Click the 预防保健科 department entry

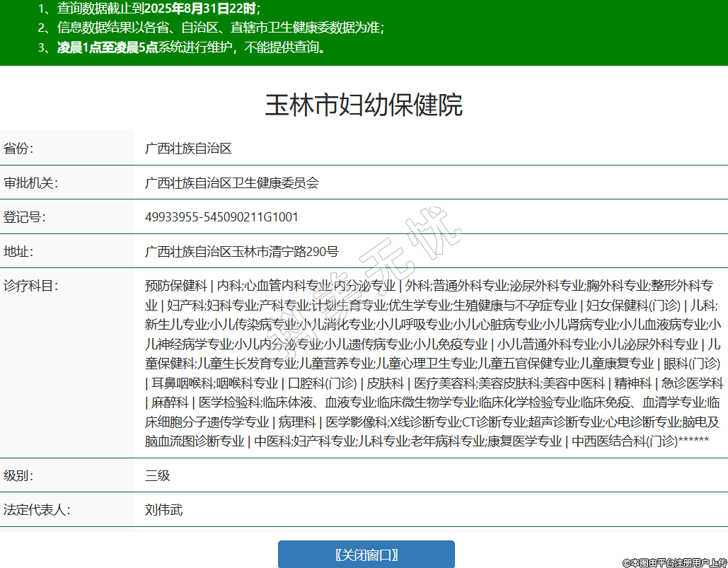point(175,286)
